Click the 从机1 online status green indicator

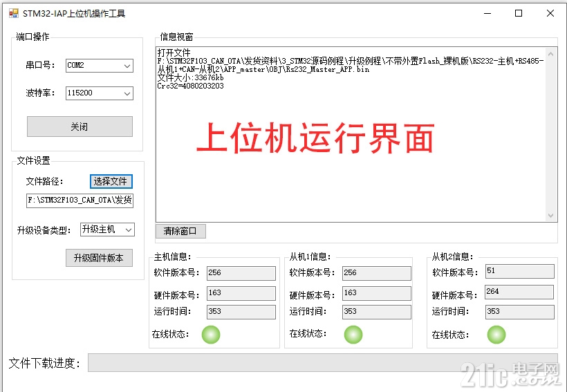(353, 335)
